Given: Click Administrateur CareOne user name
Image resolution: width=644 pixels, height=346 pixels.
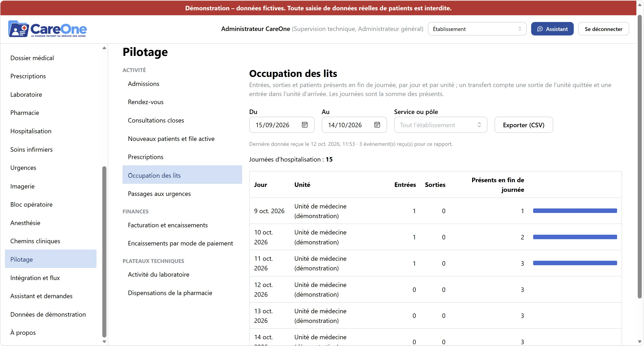Looking at the screenshot, I should click(x=255, y=29).
